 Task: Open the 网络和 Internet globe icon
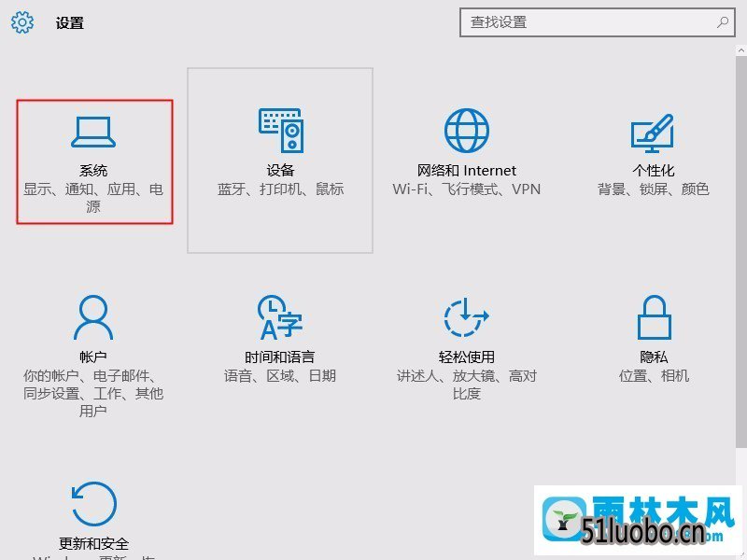click(x=466, y=131)
